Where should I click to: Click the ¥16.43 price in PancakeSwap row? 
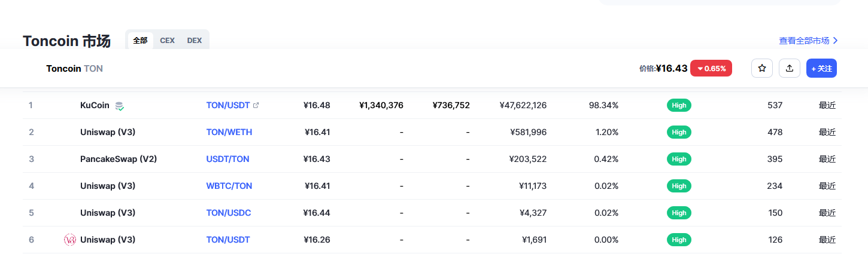[x=317, y=159]
